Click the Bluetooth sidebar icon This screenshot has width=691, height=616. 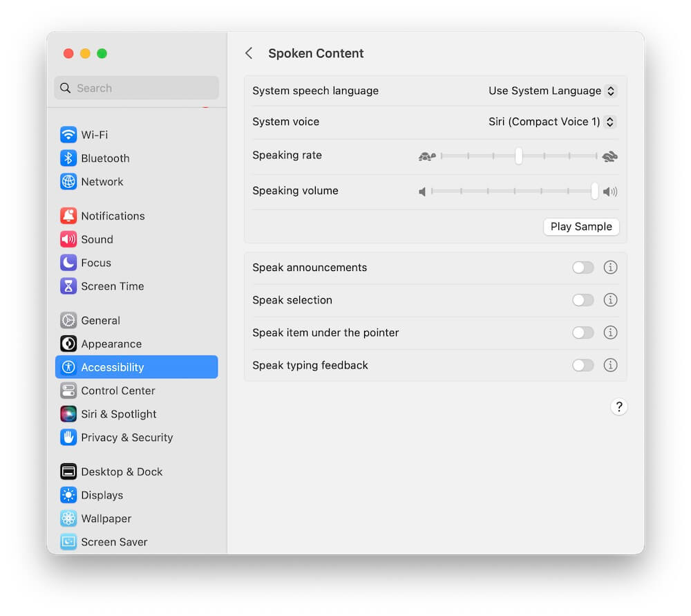pyautogui.click(x=68, y=158)
